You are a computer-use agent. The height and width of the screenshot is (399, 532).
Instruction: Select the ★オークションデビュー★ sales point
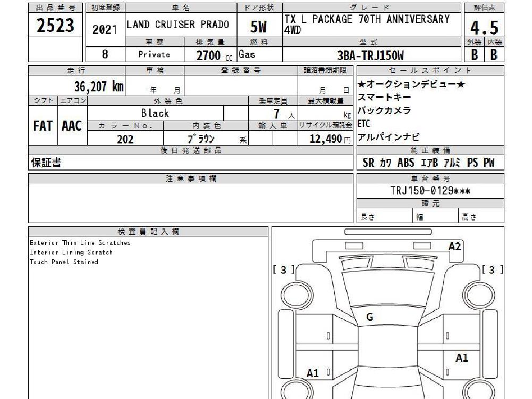411,84
